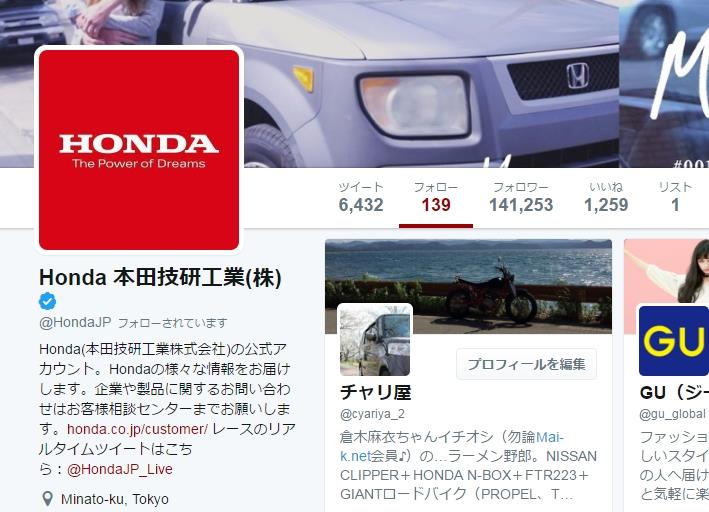Image resolution: width=709 pixels, height=512 pixels.
Task: Click the Honda H emblem in header
Action: click(x=578, y=76)
